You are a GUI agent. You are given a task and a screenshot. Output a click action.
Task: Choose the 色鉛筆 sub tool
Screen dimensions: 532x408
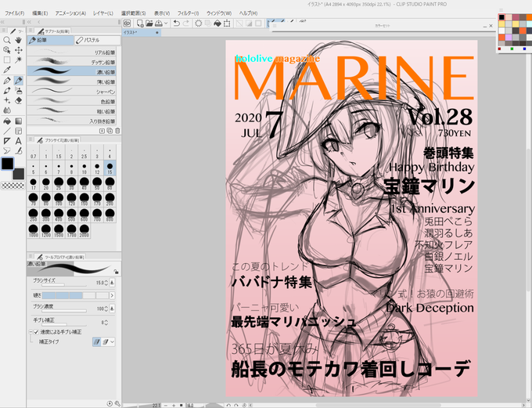72,102
